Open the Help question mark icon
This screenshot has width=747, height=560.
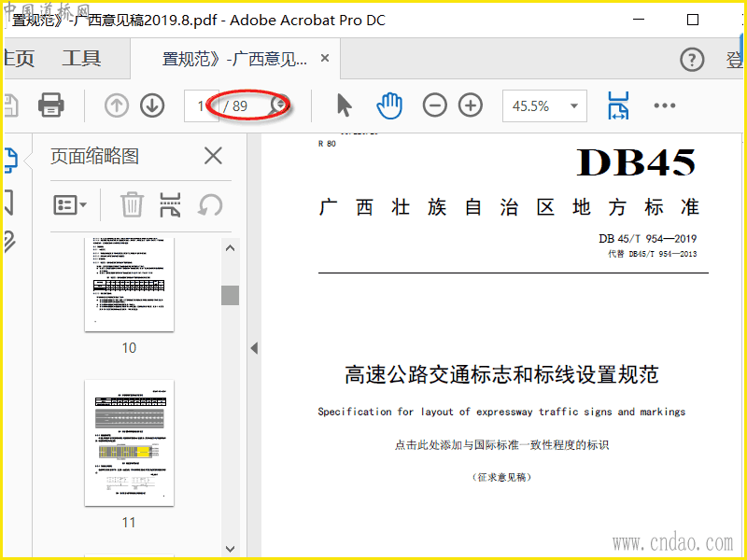(692, 60)
